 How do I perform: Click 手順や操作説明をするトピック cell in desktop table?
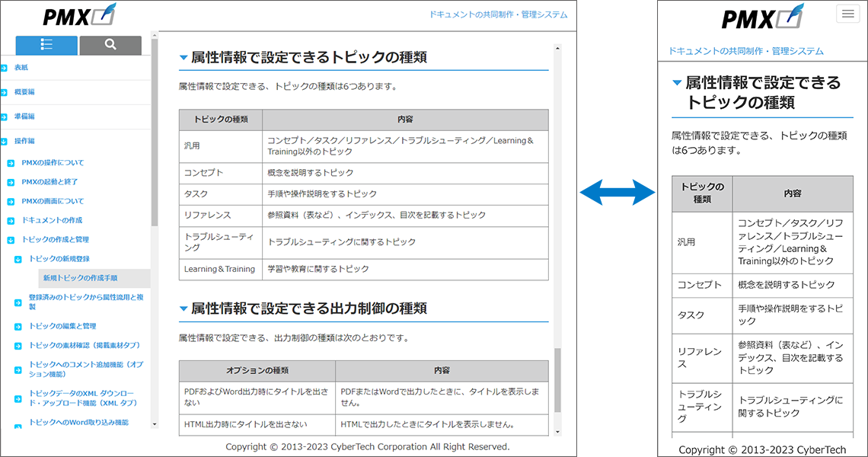[405, 194]
